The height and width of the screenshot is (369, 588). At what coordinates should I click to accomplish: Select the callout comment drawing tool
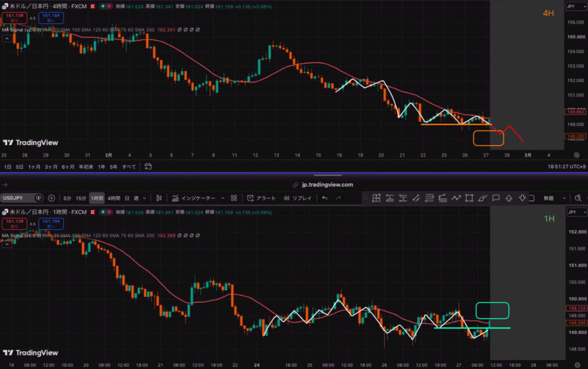(x=496, y=198)
